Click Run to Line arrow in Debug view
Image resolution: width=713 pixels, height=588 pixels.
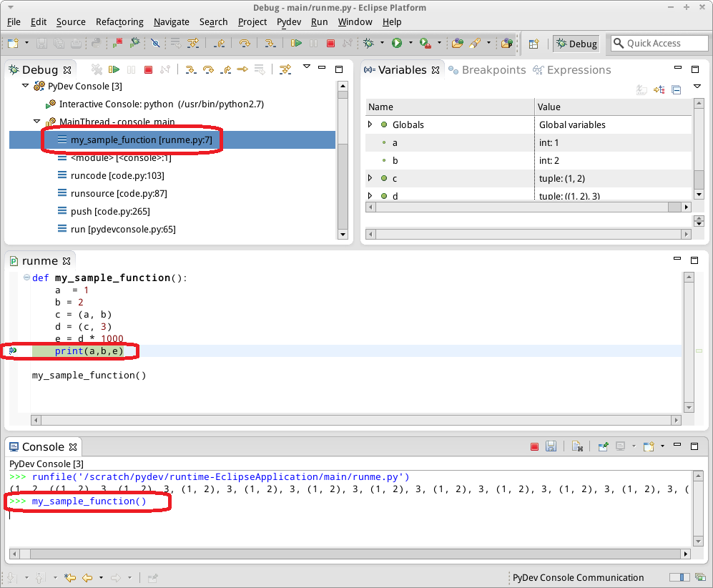point(242,69)
